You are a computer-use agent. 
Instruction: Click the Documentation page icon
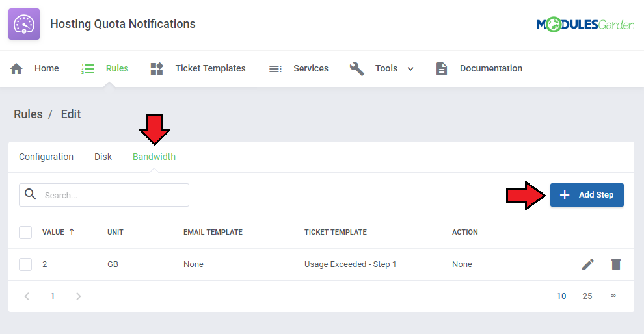[442, 68]
